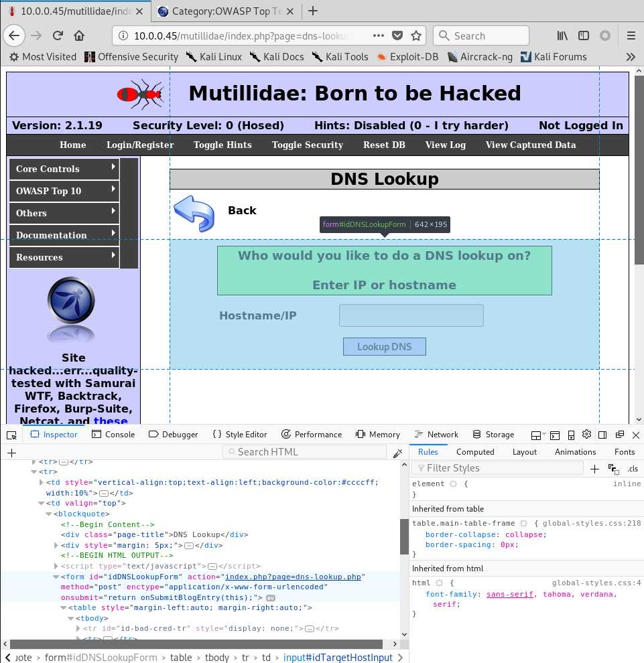644x663 pixels.
Task: Click Reset DB link
Action: coord(384,145)
